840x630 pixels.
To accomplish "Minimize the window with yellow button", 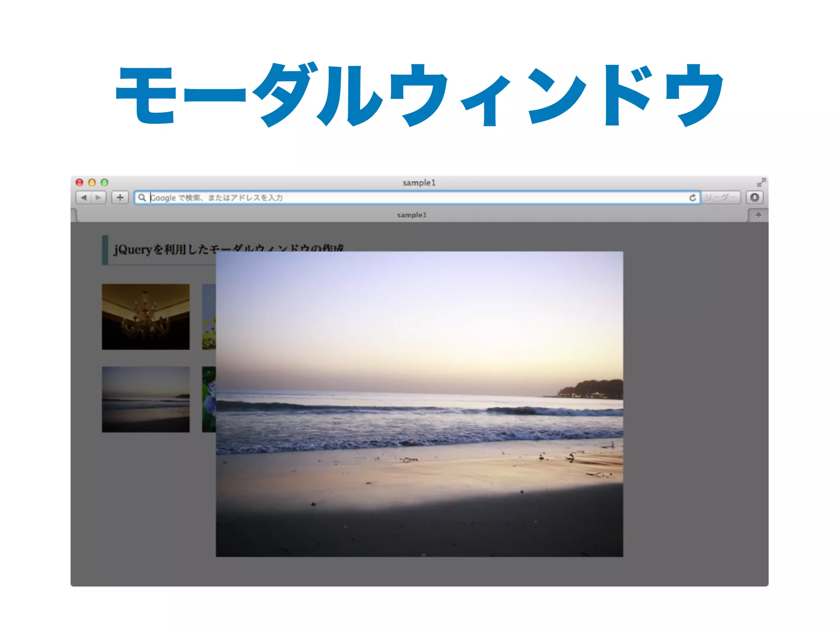I will pyautogui.click(x=92, y=183).
